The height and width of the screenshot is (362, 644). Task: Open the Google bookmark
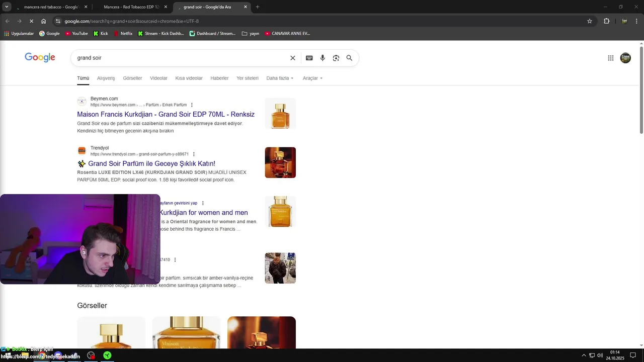49,34
